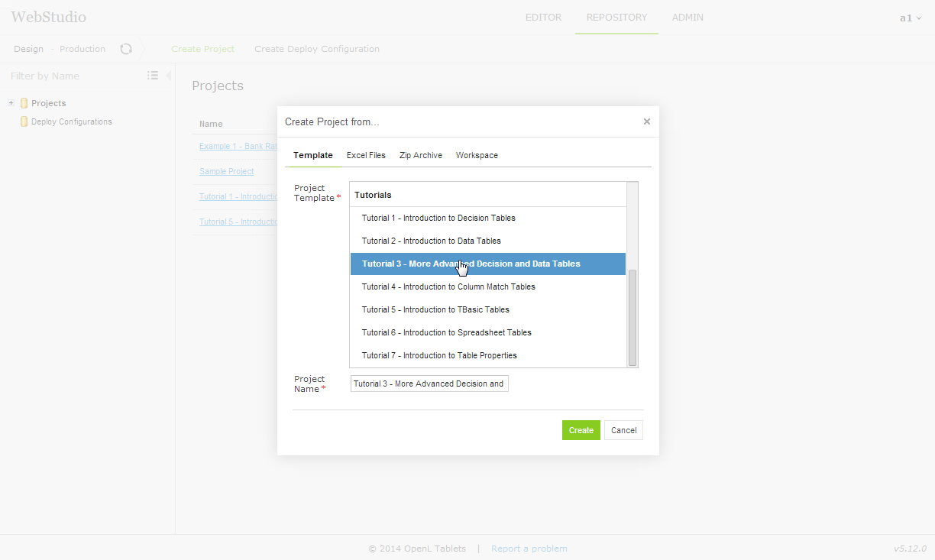Click the Create button
Screen dimensions: 935x560
coord(581,429)
